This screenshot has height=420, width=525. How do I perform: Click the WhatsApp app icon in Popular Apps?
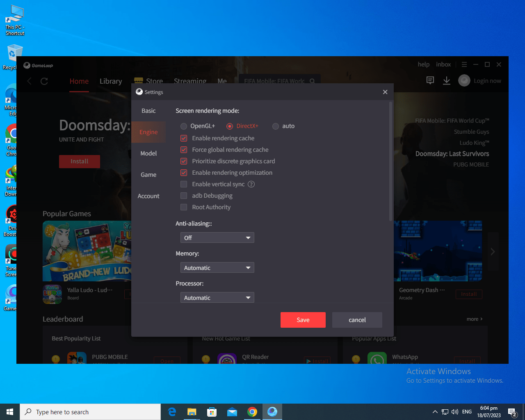377,358
